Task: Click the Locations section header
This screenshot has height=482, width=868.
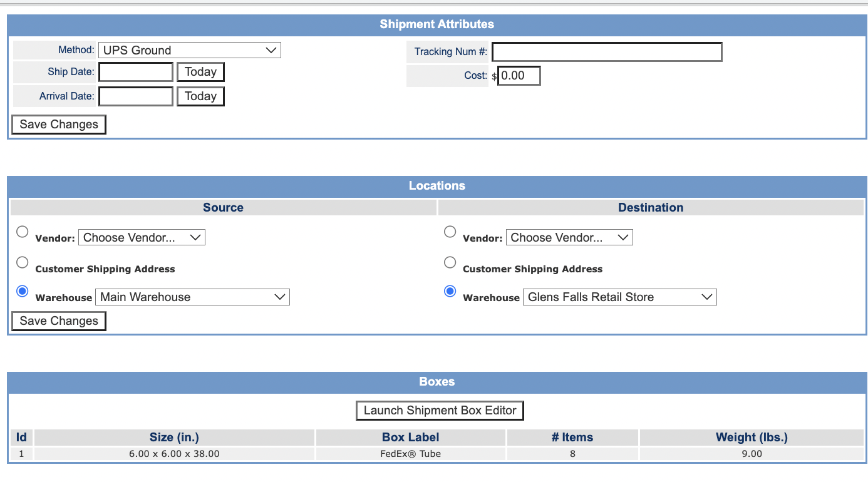Action: click(437, 186)
